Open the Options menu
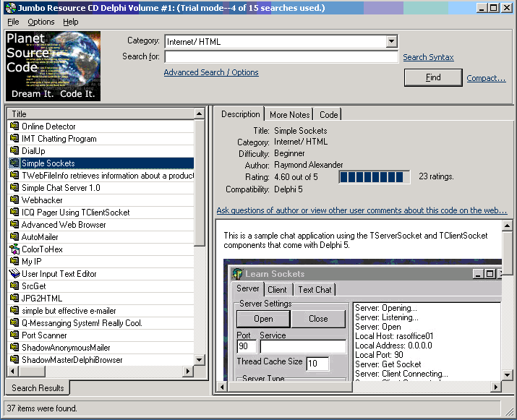Viewport: 517px width, 420px height. pos(41,22)
